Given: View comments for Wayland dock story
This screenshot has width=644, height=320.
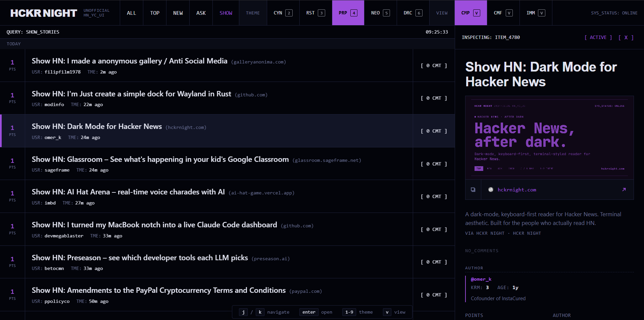Looking at the screenshot, I should tap(434, 98).
